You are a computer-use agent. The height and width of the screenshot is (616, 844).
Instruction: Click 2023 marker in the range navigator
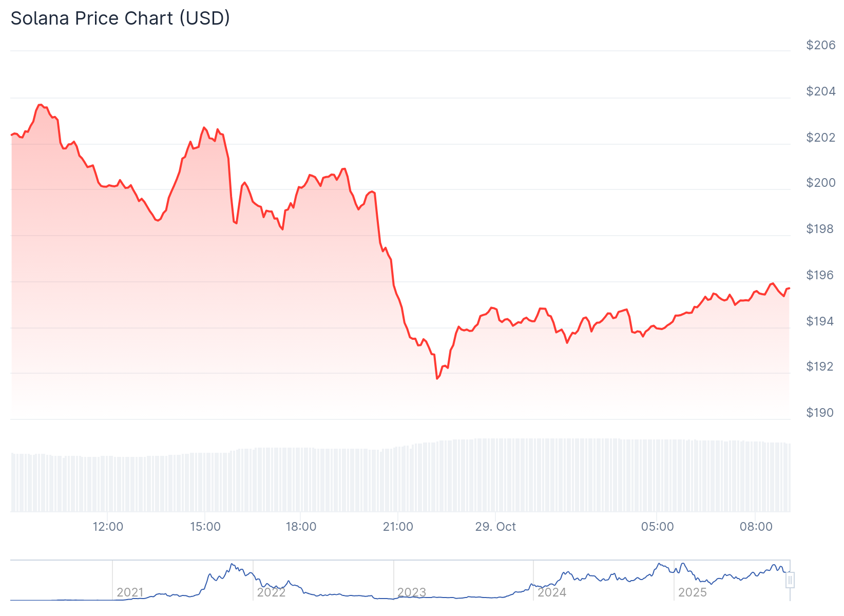(x=412, y=592)
